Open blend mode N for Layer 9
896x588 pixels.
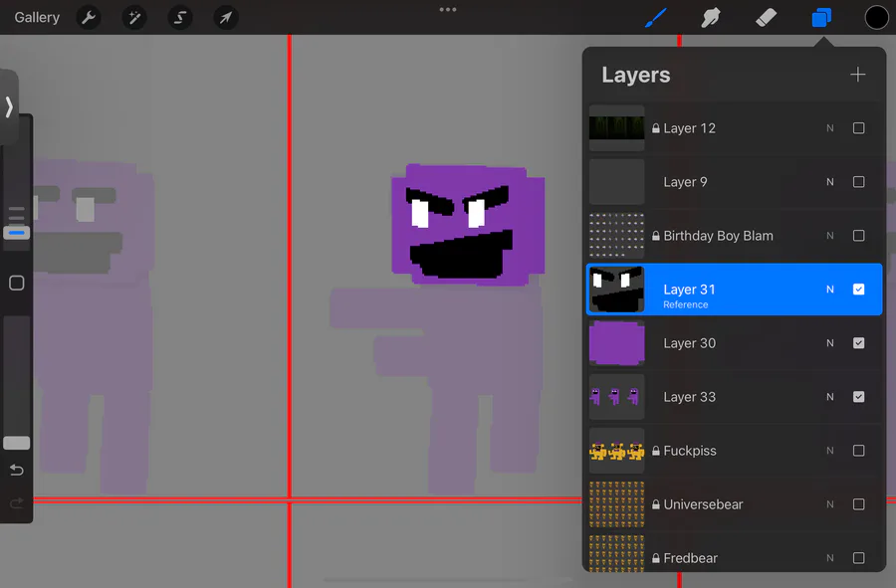coord(829,182)
